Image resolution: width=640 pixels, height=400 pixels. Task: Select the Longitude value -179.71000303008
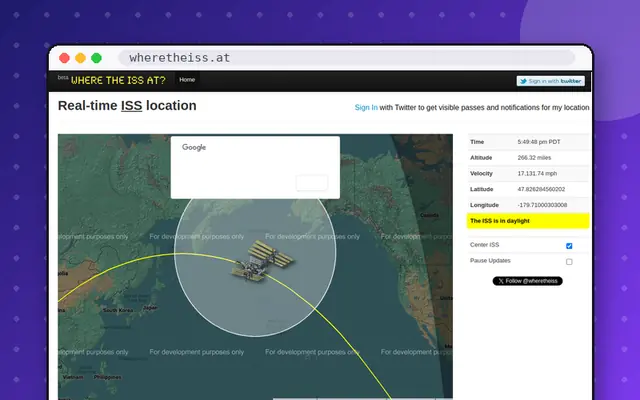[542, 205]
